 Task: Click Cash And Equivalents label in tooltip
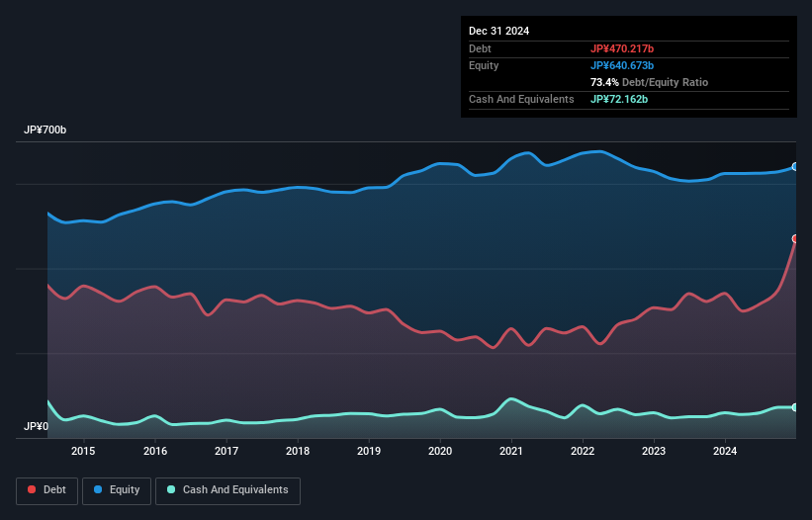(521, 99)
